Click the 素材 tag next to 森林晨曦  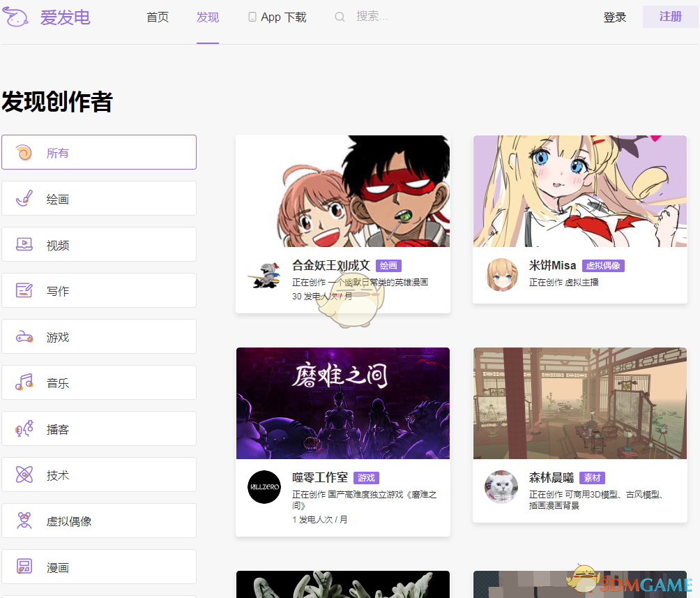coord(592,478)
